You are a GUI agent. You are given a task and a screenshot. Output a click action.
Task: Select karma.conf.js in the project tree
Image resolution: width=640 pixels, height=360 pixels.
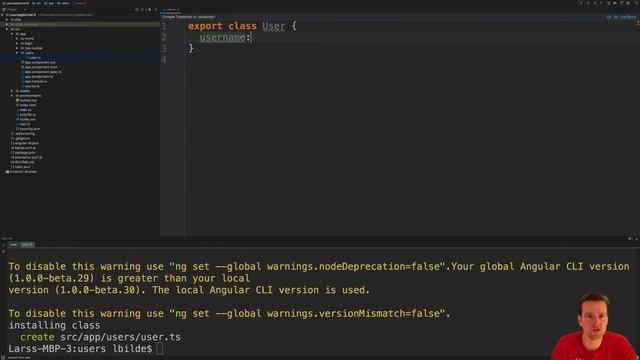coord(24,148)
